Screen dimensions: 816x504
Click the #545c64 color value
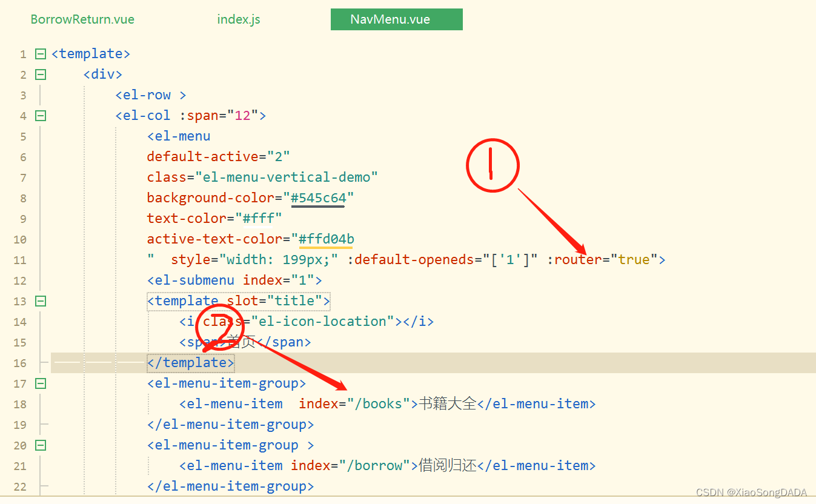tap(318, 198)
